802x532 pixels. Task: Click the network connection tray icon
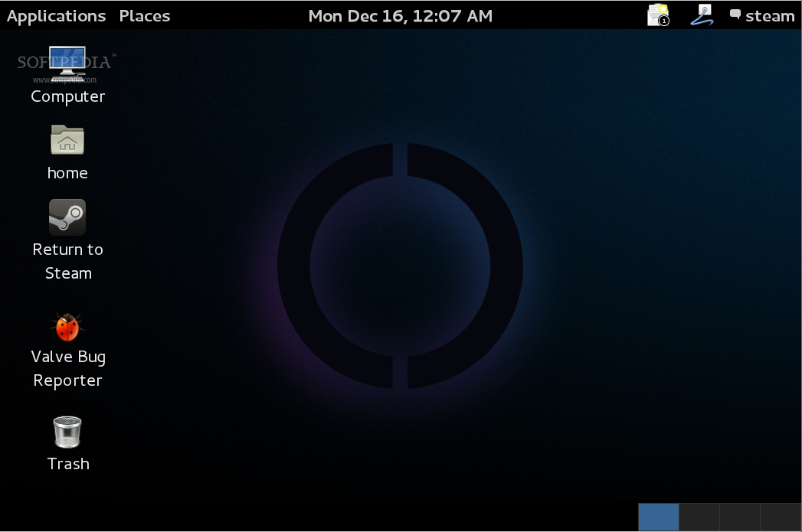coord(702,15)
